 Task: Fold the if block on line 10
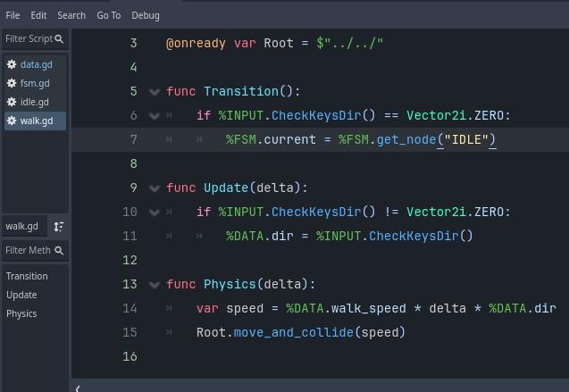pyautogui.click(x=155, y=213)
